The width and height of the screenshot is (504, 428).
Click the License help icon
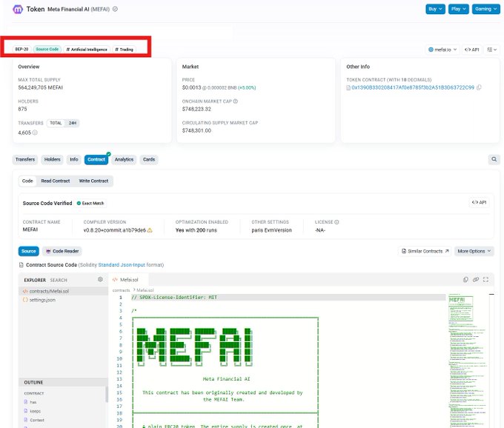click(336, 222)
